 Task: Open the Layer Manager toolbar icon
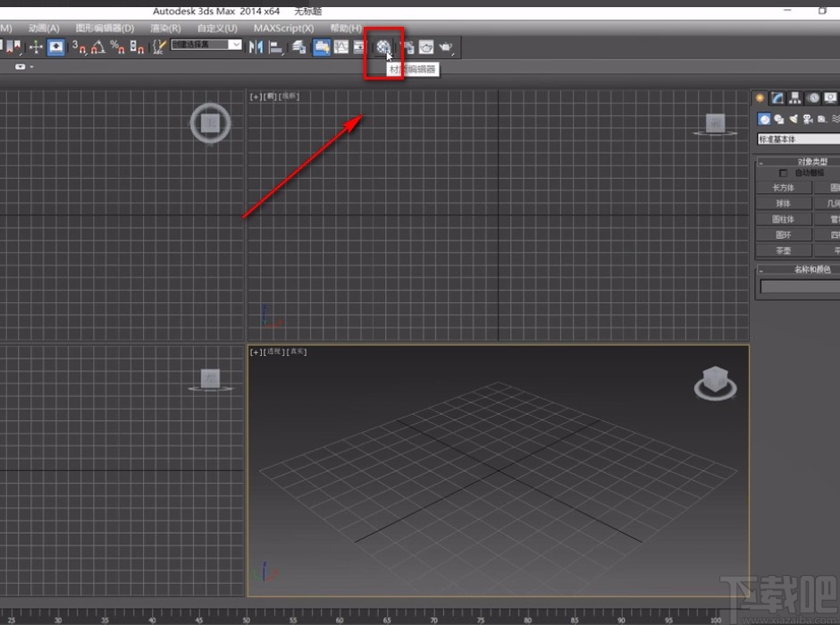coord(299,47)
